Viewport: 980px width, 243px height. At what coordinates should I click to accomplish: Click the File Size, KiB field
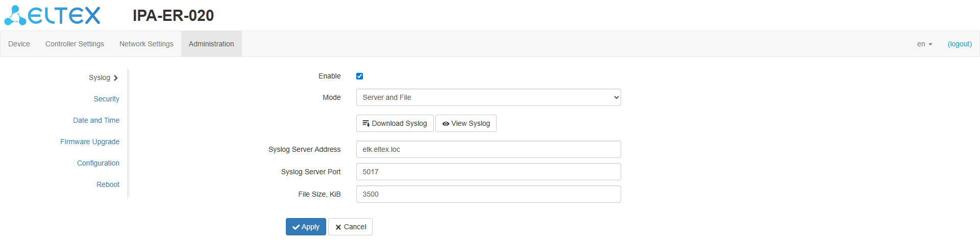(x=488, y=194)
